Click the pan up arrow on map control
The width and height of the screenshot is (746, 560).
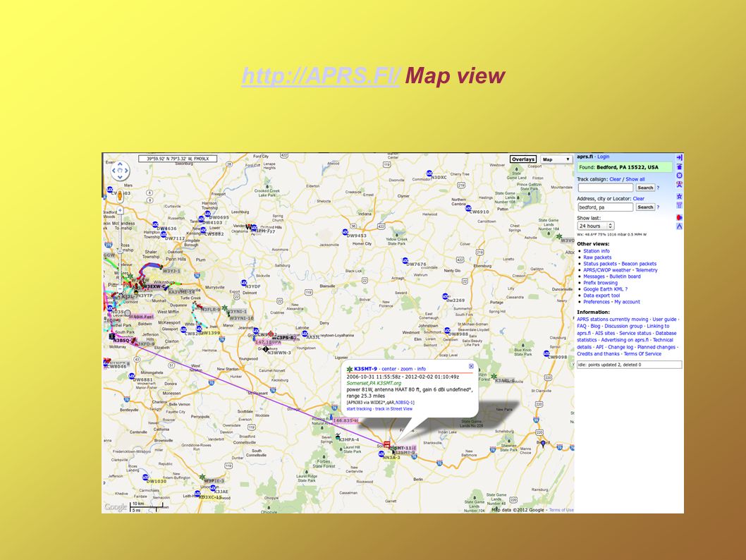point(120,164)
